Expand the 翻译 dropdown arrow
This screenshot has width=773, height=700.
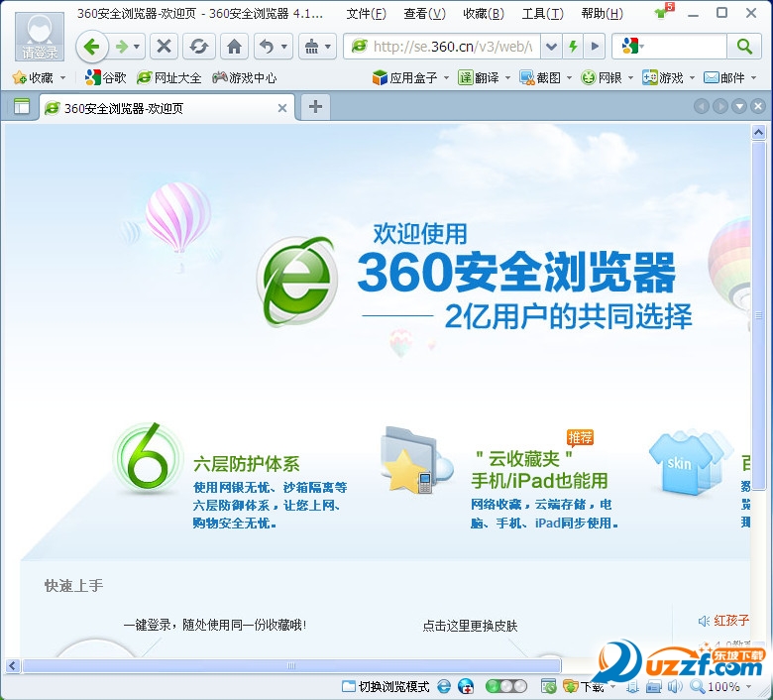(507, 78)
